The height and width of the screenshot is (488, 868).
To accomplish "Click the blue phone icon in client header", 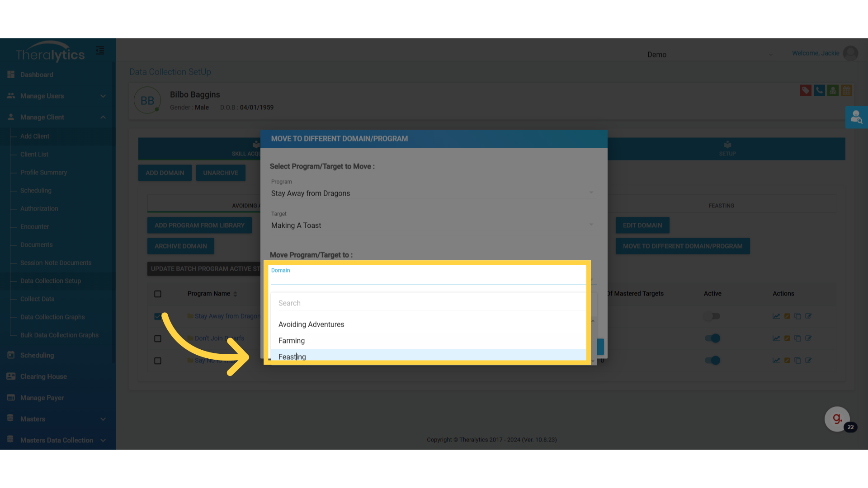I will tap(819, 90).
